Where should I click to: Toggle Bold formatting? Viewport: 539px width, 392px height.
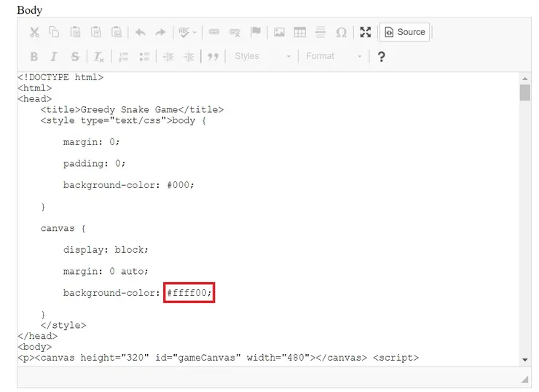[34, 56]
